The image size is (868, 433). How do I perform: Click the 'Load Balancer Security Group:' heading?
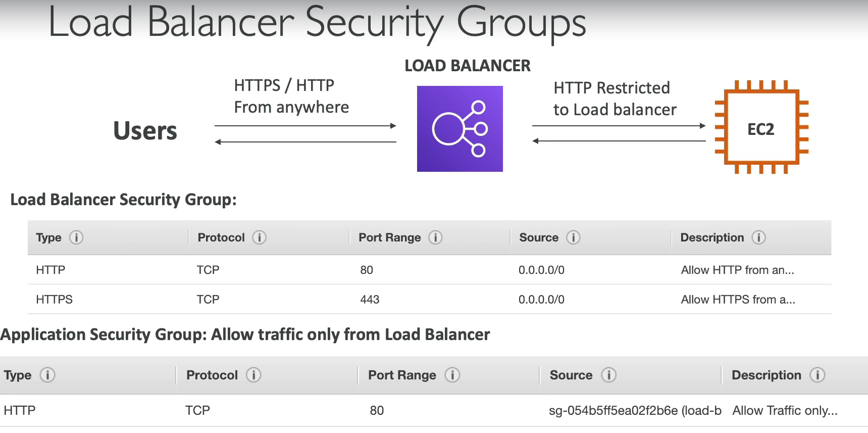(123, 200)
